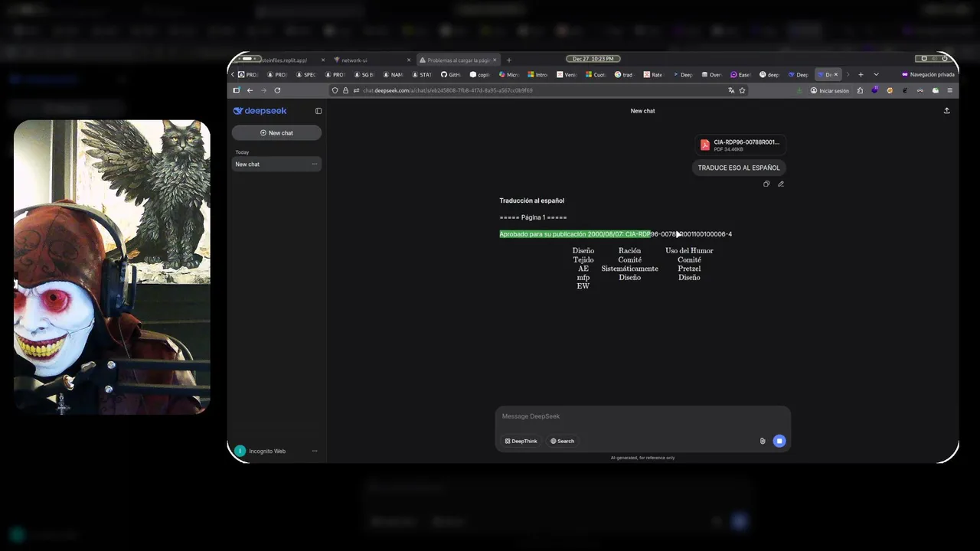
Task: Open the NAM bookmark in bookmarks bar
Action: tap(393, 75)
